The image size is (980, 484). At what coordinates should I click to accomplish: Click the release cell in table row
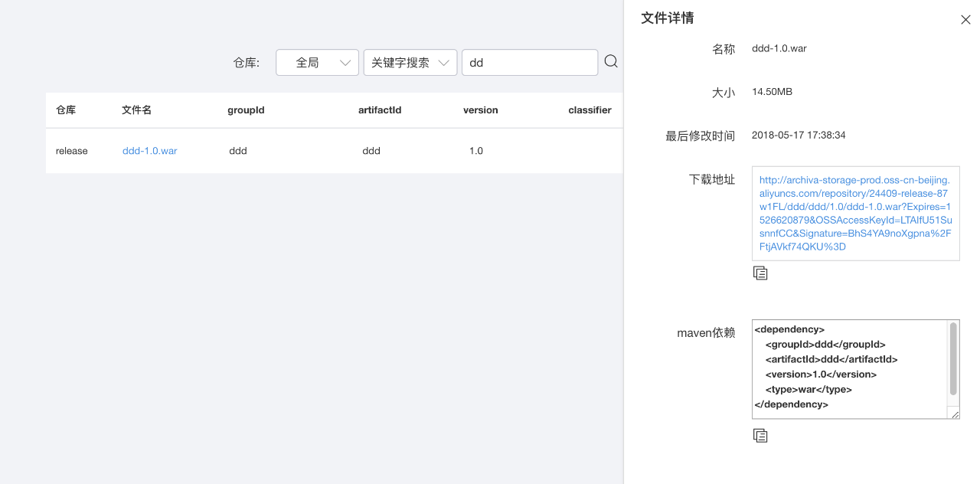pos(72,151)
